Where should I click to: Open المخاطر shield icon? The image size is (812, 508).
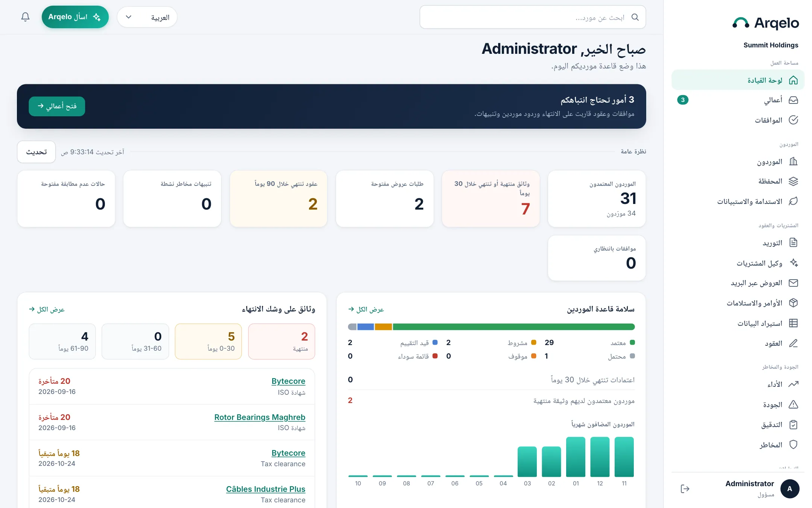tap(793, 445)
